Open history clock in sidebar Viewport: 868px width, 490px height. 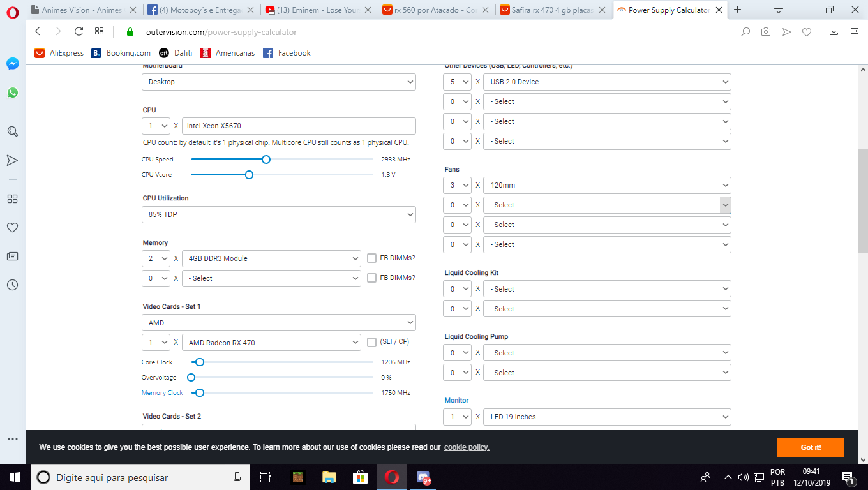click(x=13, y=285)
